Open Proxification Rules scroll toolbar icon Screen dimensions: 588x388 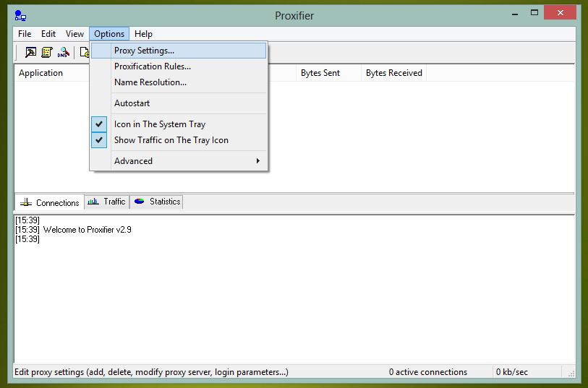(47, 52)
